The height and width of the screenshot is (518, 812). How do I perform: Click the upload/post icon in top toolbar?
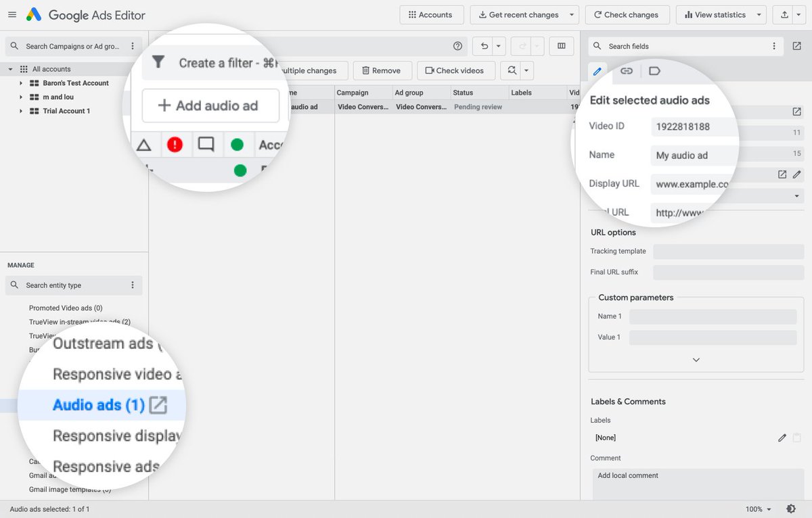pyautogui.click(x=785, y=14)
